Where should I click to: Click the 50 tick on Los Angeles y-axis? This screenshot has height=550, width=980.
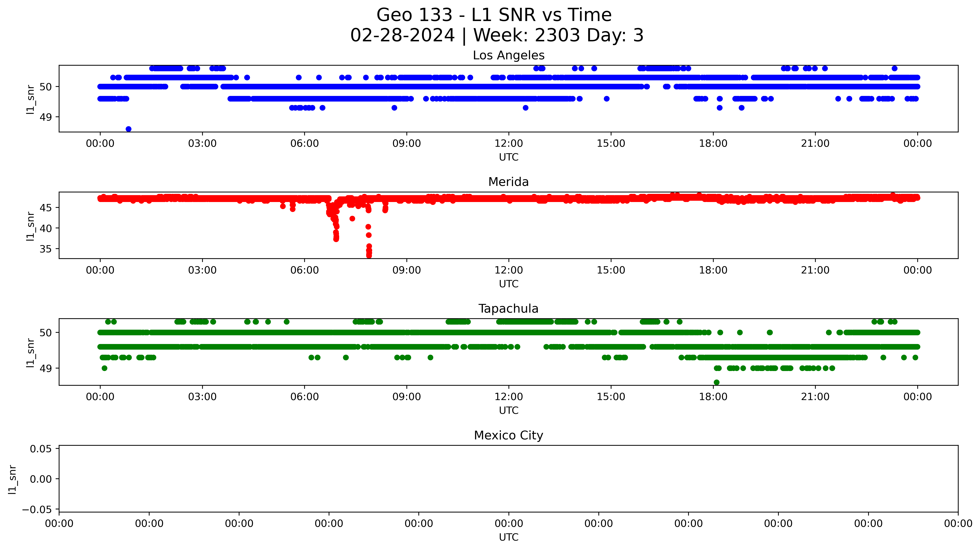coord(46,87)
